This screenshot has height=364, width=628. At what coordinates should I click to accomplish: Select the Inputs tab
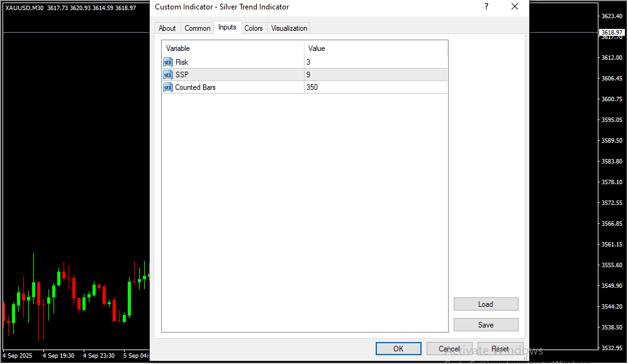pyautogui.click(x=227, y=28)
